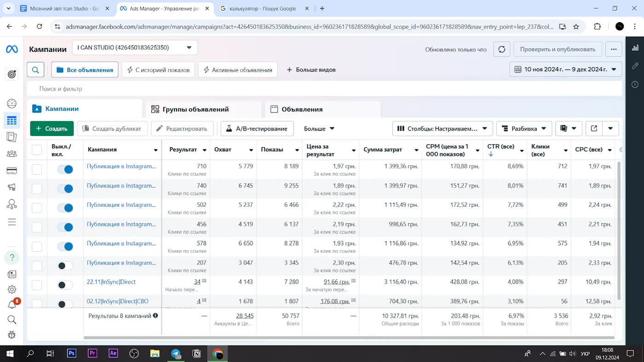Image resolution: width=644 pixels, height=362 pixels.
Task: Click the Audiences people icon in sidebar
Action: coord(12,154)
